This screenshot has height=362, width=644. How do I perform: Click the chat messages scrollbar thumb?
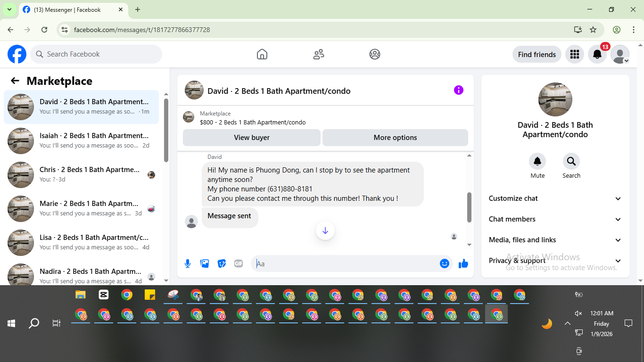[x=469, y=207]
